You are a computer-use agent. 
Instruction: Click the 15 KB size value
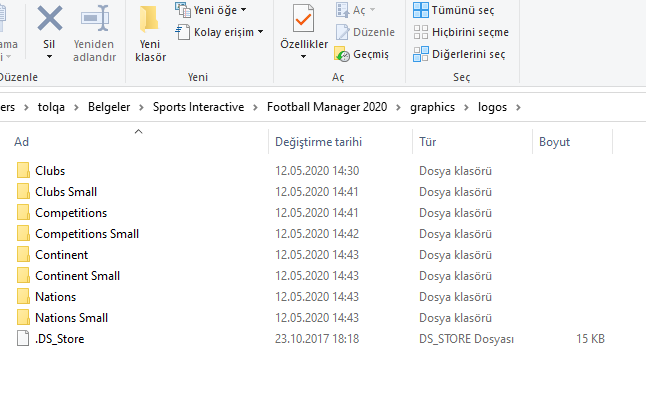[590, 339]
